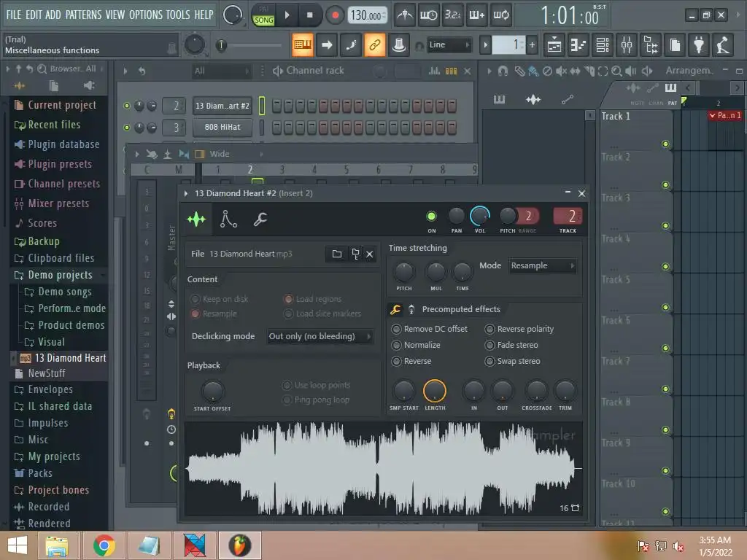This screenshot has height=560, width=747.
Task: Open the Piano roll icon
Action: click(x=578, y=45)
